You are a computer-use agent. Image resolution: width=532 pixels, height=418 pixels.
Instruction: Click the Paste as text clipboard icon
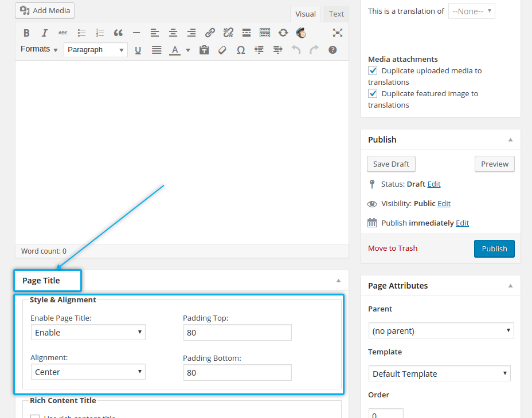(x=204, y=50)
